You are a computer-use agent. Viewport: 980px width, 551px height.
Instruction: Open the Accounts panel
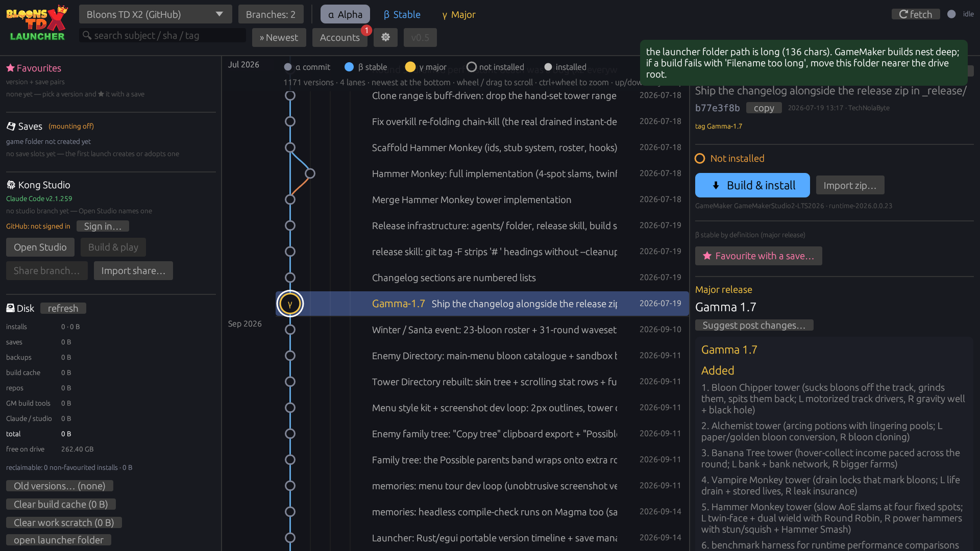[339, 37]
